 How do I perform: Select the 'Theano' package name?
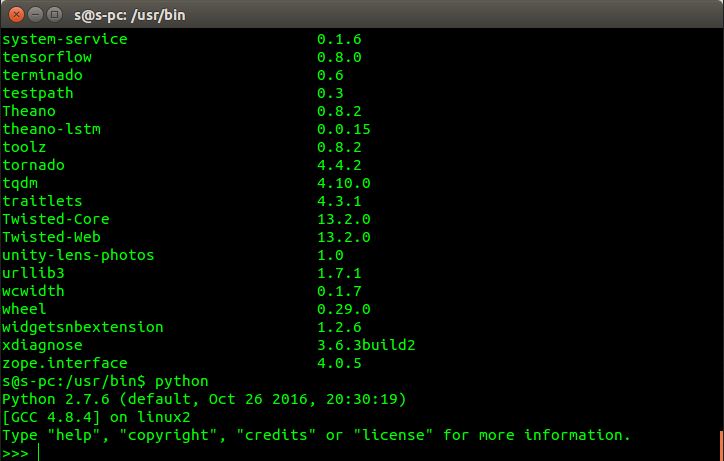click(x=29, y=111)
